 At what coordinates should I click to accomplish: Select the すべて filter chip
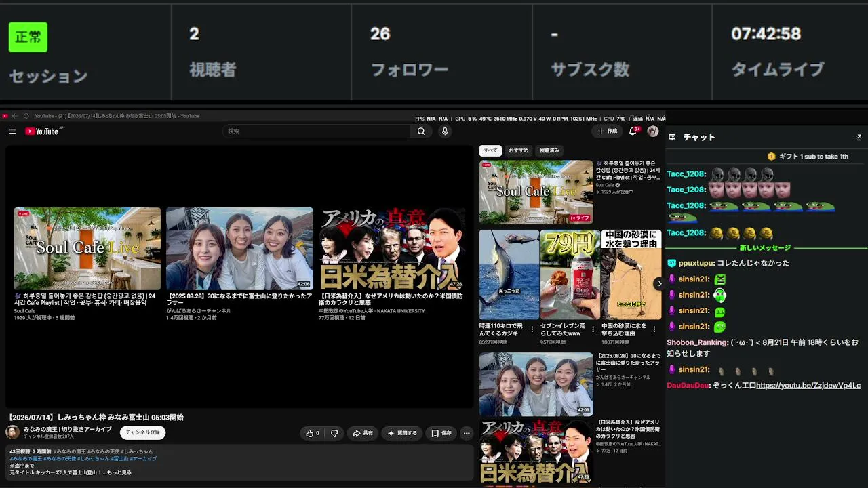coord(490,150)
